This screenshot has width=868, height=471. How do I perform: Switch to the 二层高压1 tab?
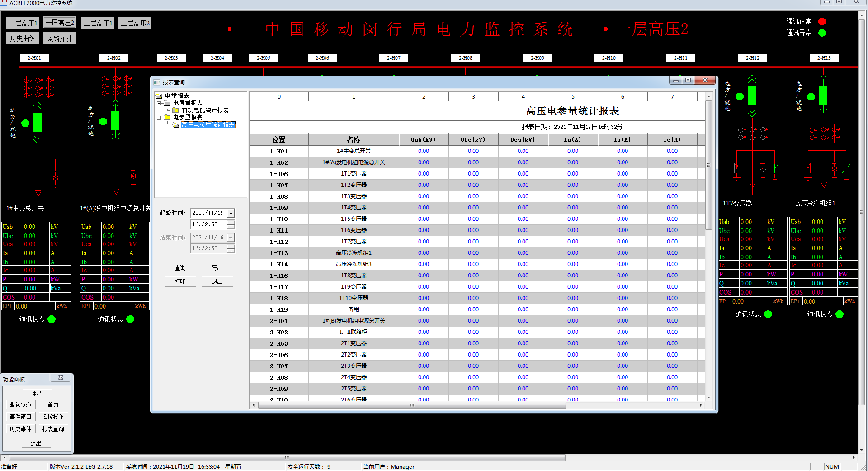click(98, 23)
